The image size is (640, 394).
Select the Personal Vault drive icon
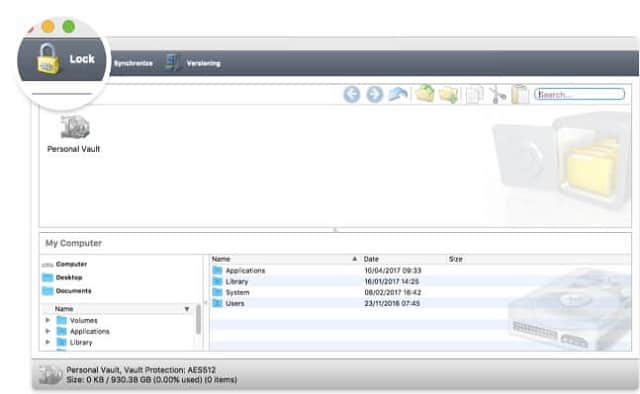75,127
